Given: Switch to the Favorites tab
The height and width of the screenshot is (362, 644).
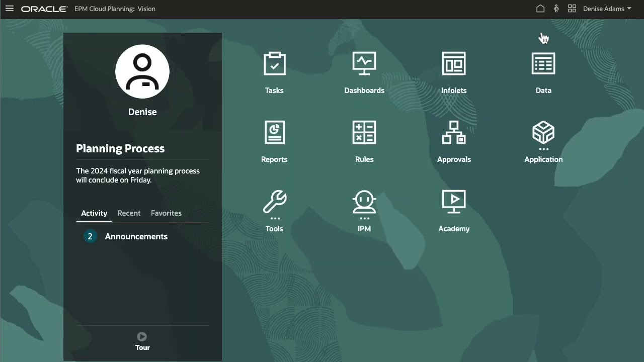Looking at the screenshot, I should (166, 213).
